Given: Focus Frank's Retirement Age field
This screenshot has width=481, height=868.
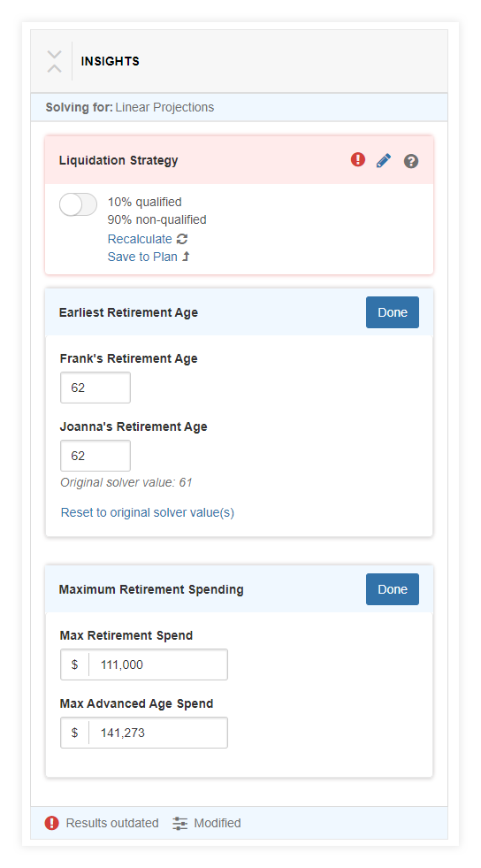Looking at the screenshot, I should click(95, 388).
